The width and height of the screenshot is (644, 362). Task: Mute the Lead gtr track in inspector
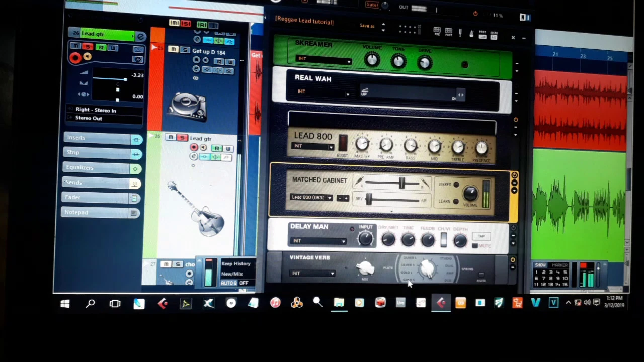[75, 47]
